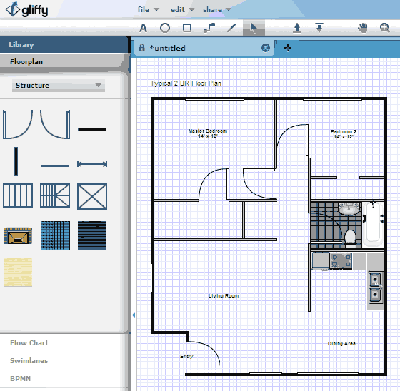Viewport: 400px width, 391px height.
Task: Open the File menu
Action: click(148, 9)
